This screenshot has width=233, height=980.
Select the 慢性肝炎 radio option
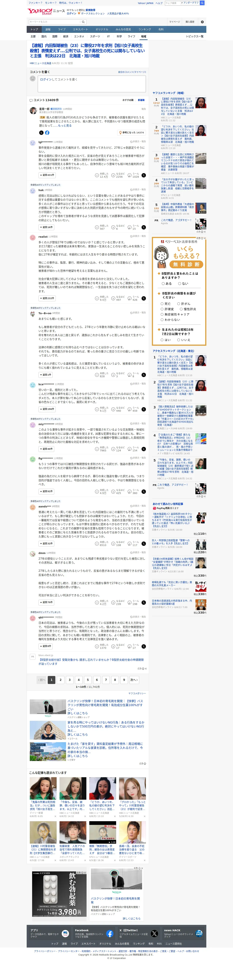tap(181, 309)
